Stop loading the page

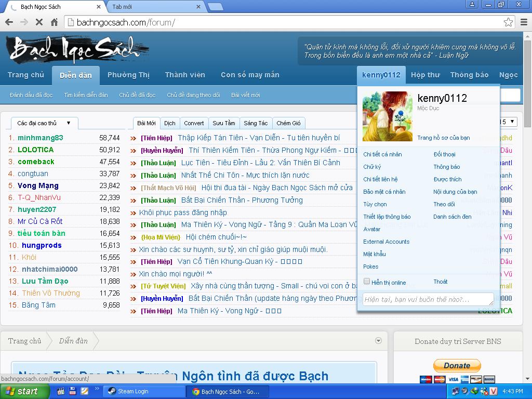(x=39, y=22)
